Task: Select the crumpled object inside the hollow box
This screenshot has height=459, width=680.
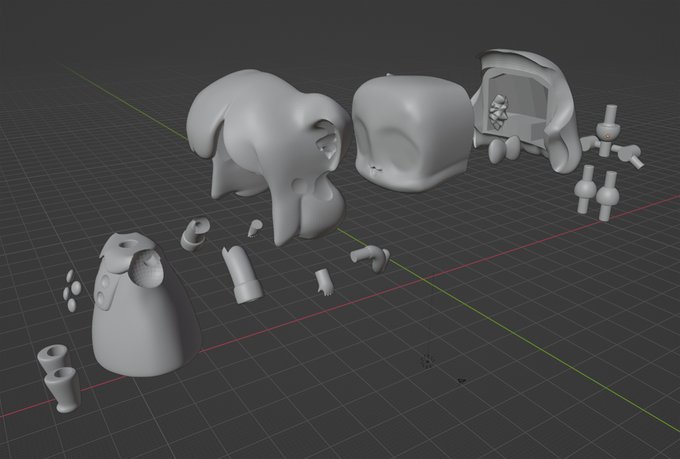Action: pyautogui.click(x=499, y=112)
